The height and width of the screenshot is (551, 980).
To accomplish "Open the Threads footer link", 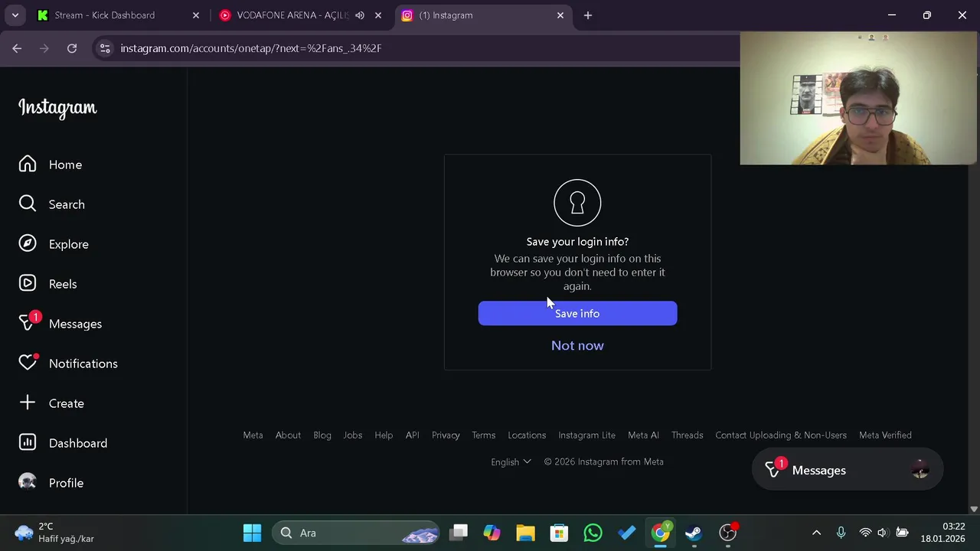I will coord(687,435).
